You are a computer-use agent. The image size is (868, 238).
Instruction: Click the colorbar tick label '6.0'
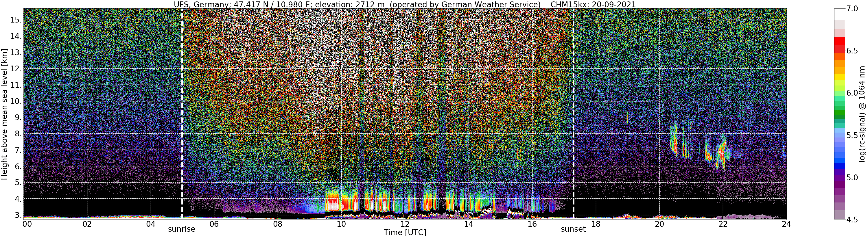coord(852,93)
